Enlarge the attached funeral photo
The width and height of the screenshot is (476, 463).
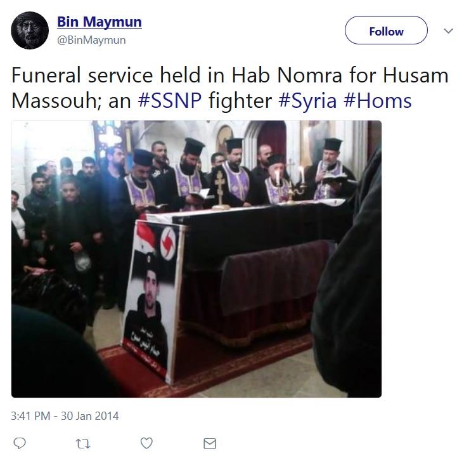point(196,259)
